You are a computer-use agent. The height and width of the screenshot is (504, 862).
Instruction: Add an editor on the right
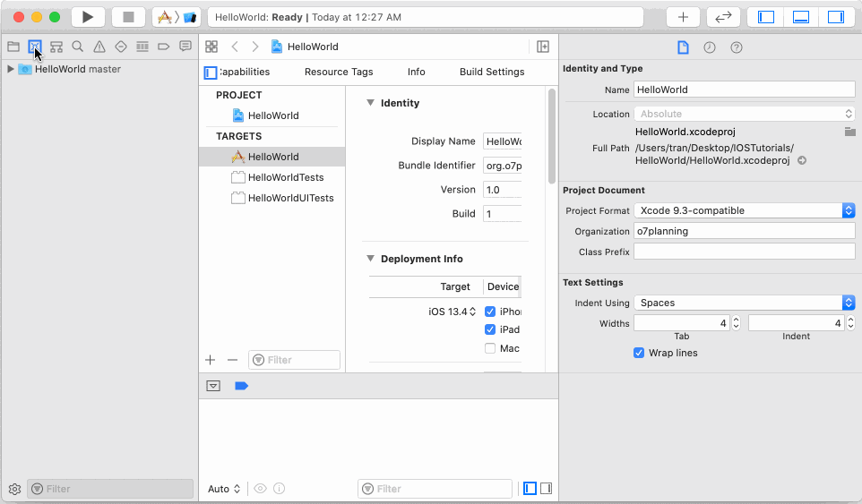point(543,47)
